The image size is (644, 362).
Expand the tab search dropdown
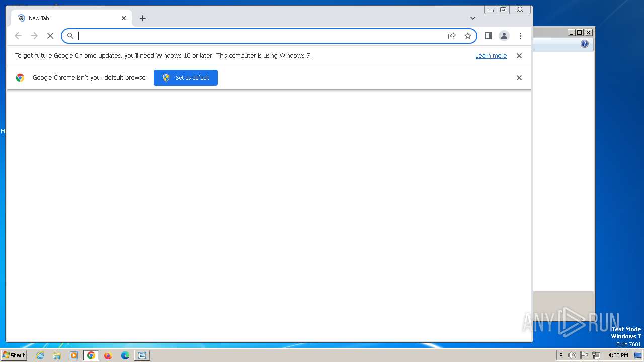point(473,18)
